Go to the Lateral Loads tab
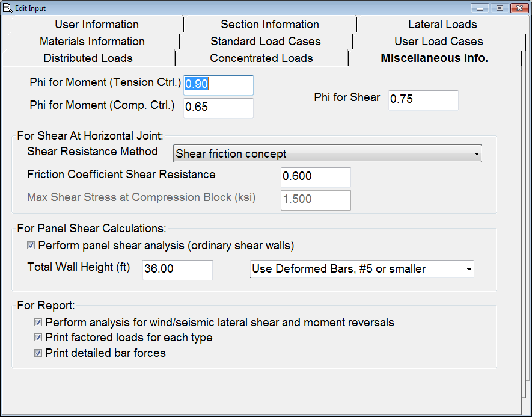 click(x=442, y=25)
